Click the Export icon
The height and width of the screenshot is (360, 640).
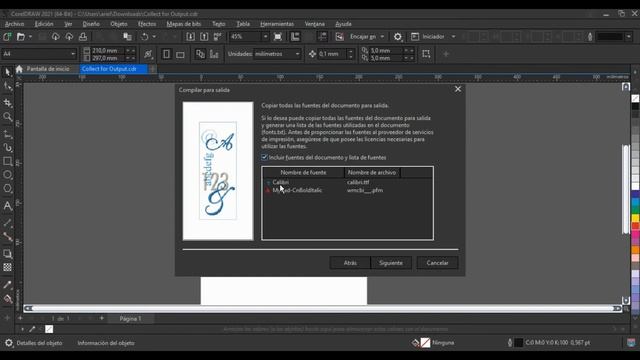pos(204,37)
